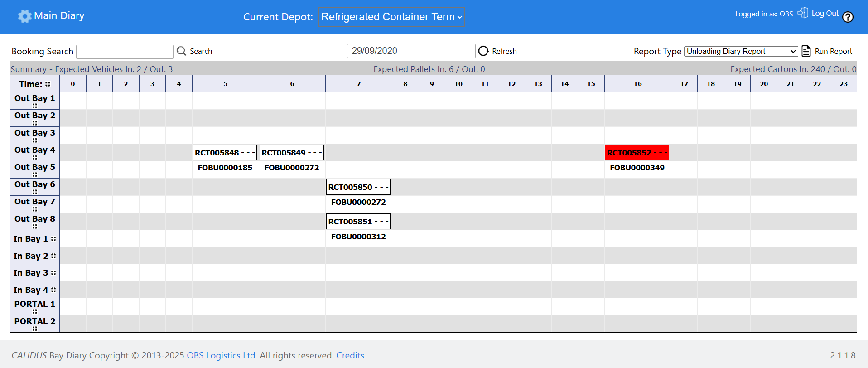Click the In Bay 2 row label
This screenshot has width=868, height=368.
[31, 256]
